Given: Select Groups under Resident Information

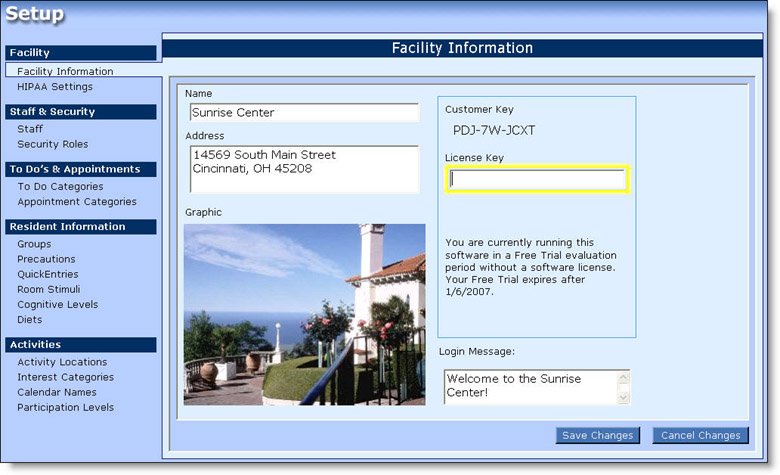Looking at the screenshot, I should pos(34,244).
